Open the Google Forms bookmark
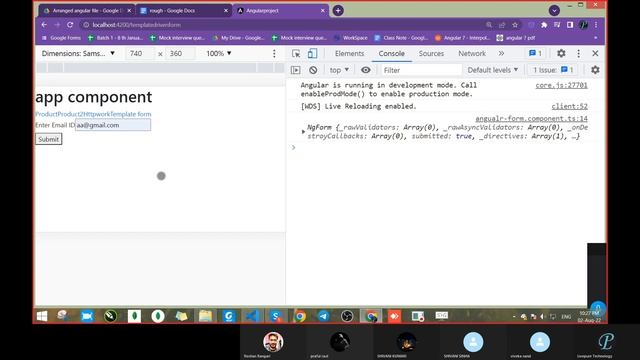 tap(61, 38)
